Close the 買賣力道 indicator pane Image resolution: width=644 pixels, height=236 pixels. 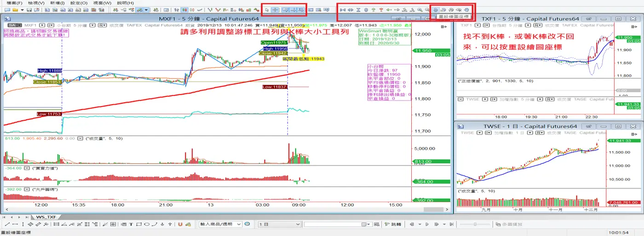tap(26, 168)
